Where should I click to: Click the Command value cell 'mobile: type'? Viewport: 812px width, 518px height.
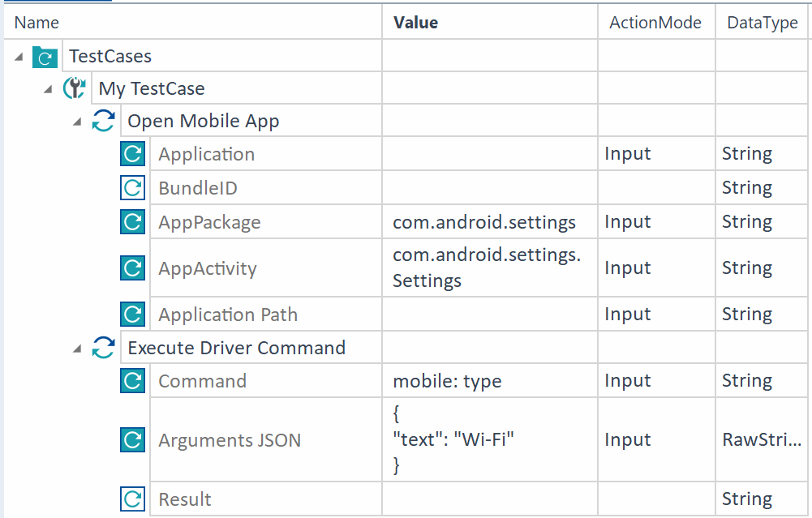[447, 381]
